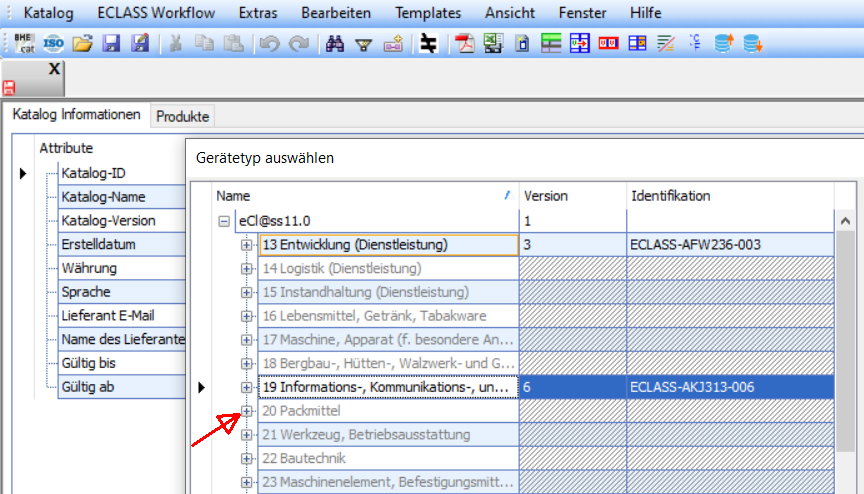Viewport: 864px width, 494px height.
Task: Click the database upload arrow icon
Action: click(725, 43)
